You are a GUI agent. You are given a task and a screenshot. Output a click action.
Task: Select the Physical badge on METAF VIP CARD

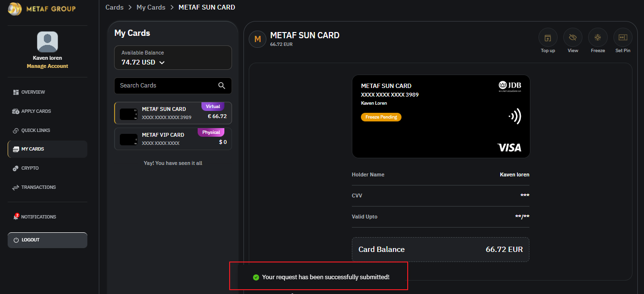point(211,132)
